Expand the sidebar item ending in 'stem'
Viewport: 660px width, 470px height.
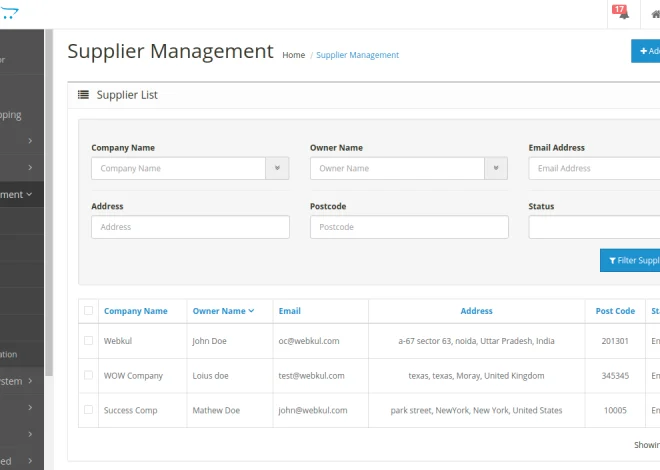coord(22,381)
